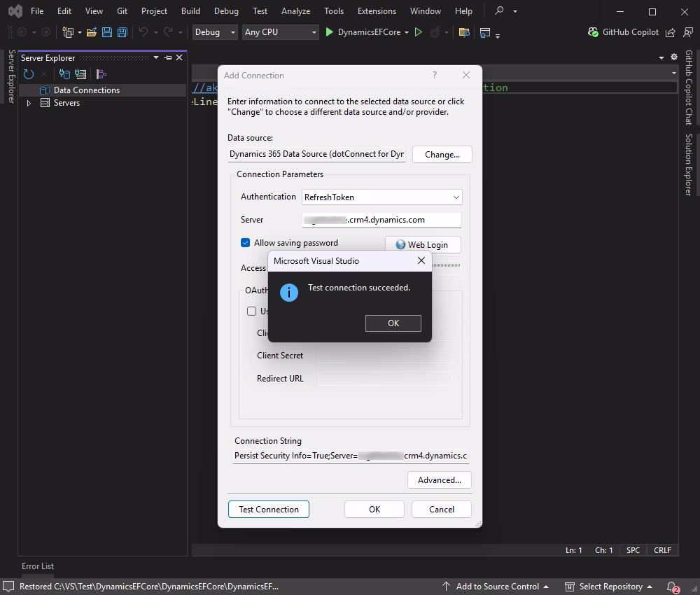Viewport: 700px width, 595px height.
Task: Click the folder browse icon in the toolbar
Action: [x=464, y=32]
